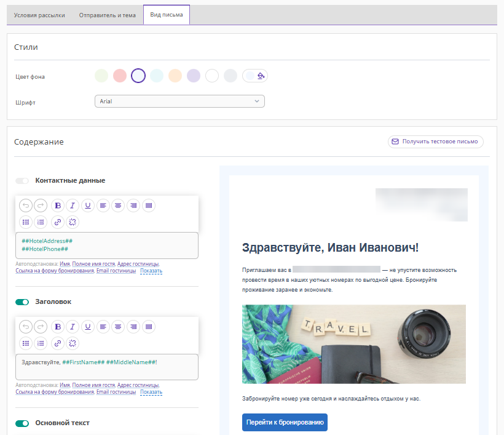Click Redo in the Контактные данные editor

pyautogui.click(x=40, y=206)
